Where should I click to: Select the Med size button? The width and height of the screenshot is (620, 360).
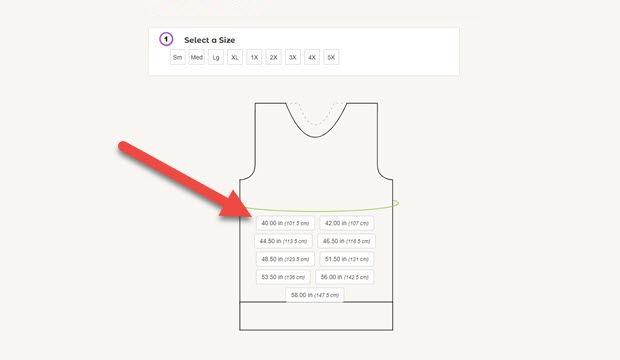197,57
